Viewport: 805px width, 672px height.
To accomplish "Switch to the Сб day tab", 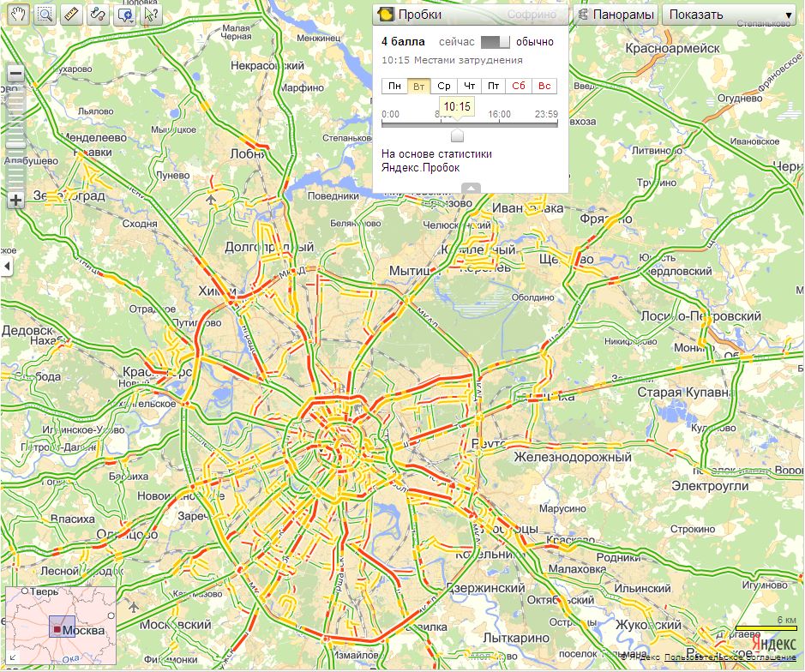I will click(x=519, y=86).
